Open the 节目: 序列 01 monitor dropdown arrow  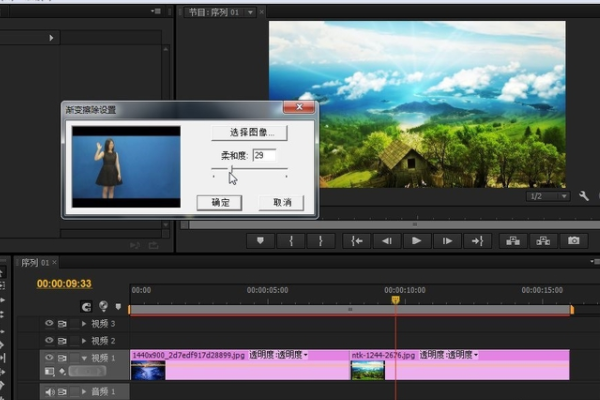pos(250,12)
